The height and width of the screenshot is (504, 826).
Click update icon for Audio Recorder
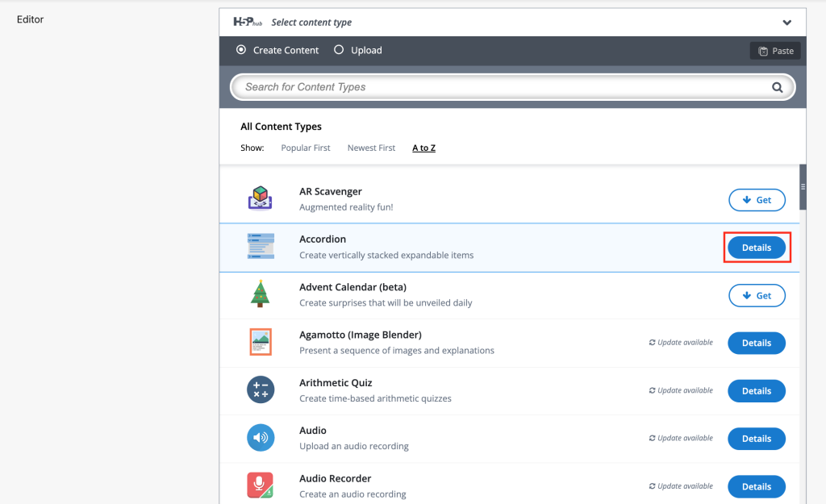click(x=652, y=486)
